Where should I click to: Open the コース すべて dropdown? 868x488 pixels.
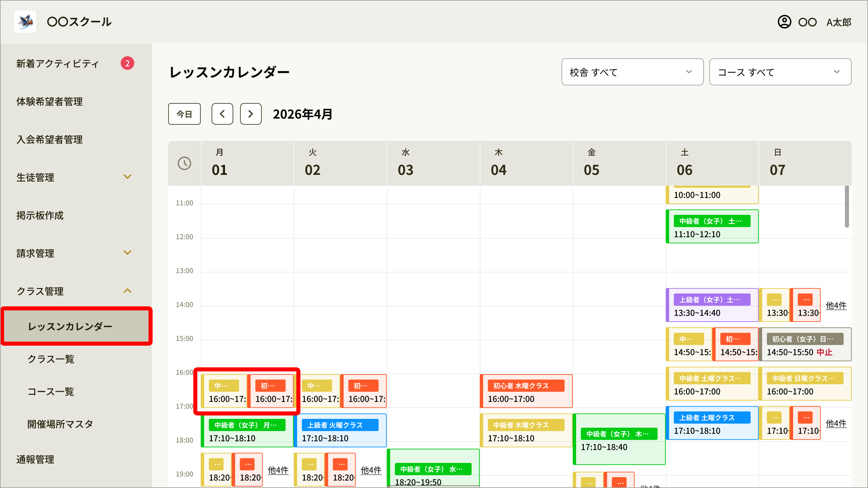coord(780,72)
